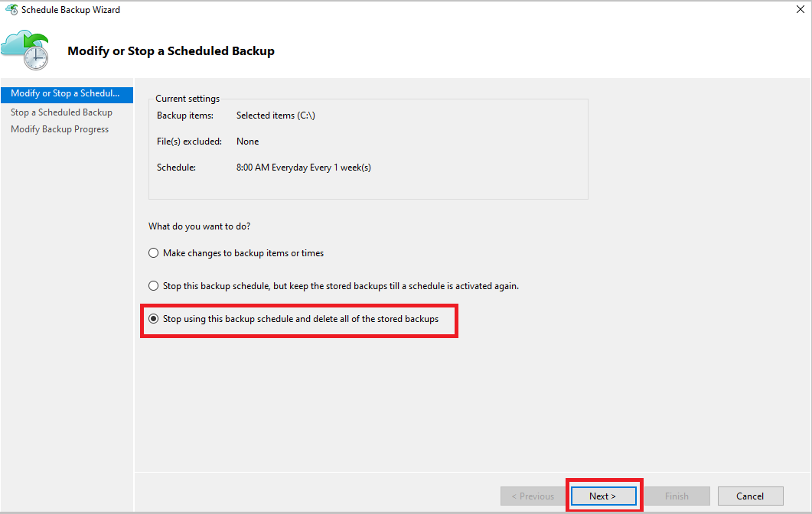Navigate to the "Modify Backup Progress" step
812x514 pixels.
pos(59,128)
